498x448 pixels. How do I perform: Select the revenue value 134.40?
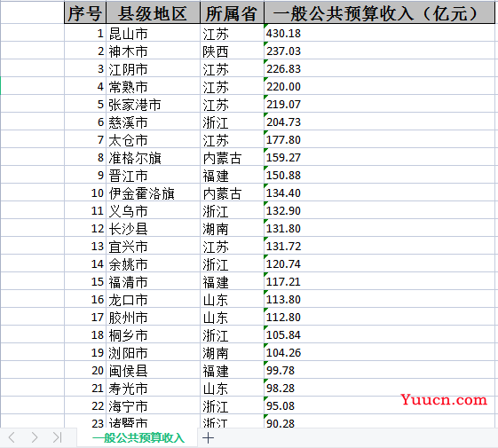379,193
